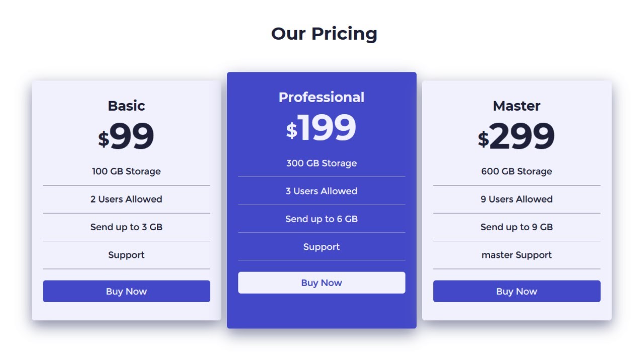Click the master Support feature line
The height and width of the screenshot is (362, 644).
(x=517, y=255)
